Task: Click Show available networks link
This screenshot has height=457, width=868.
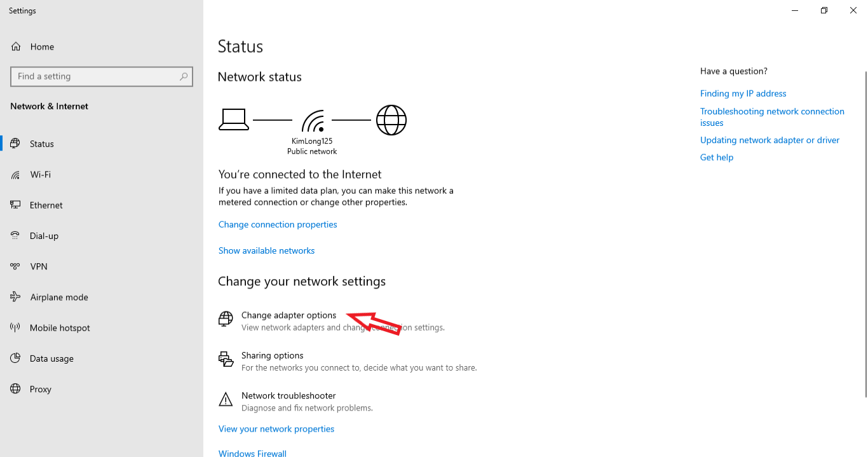Action: point(267,250)
